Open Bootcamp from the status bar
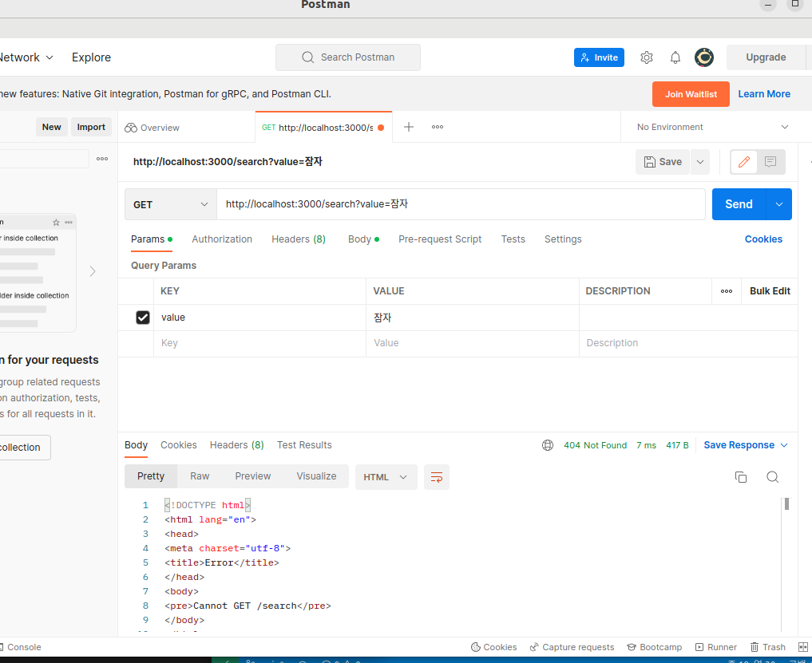 click(x=654, y=647)
